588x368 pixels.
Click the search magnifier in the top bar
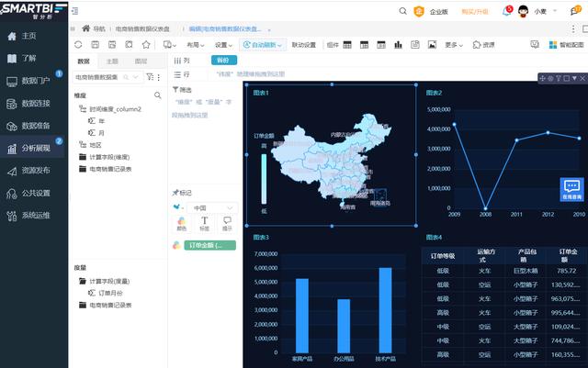pyautogui.click(x=403, y=12)
